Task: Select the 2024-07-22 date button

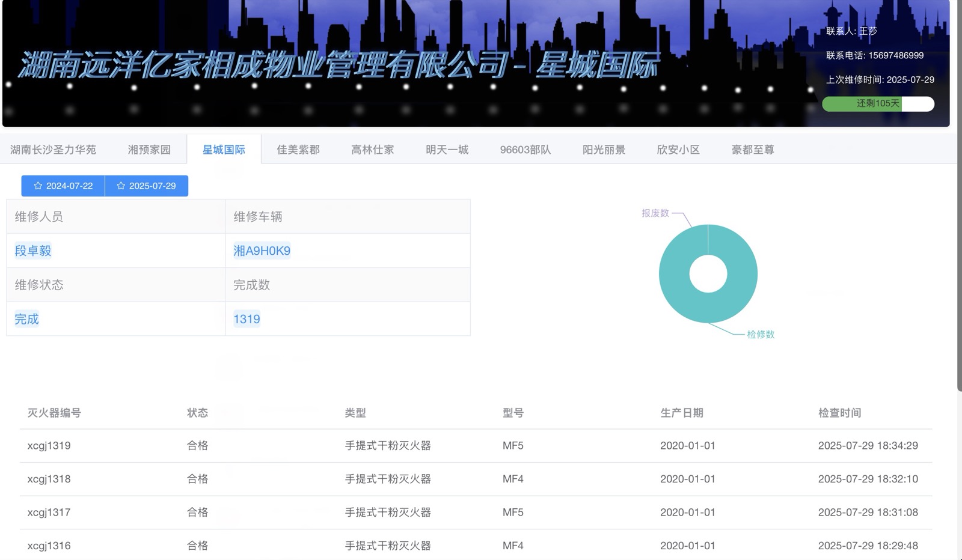Action: click(x=63, y=186)
